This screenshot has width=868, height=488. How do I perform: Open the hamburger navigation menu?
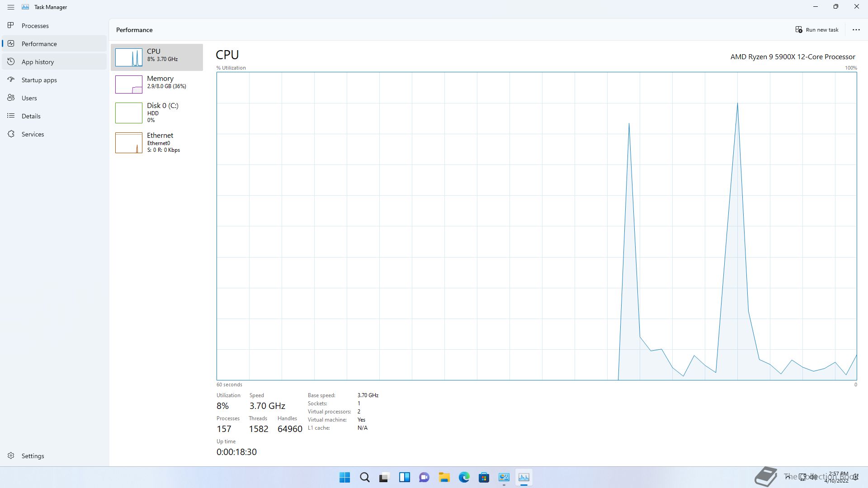coord(11,7)
